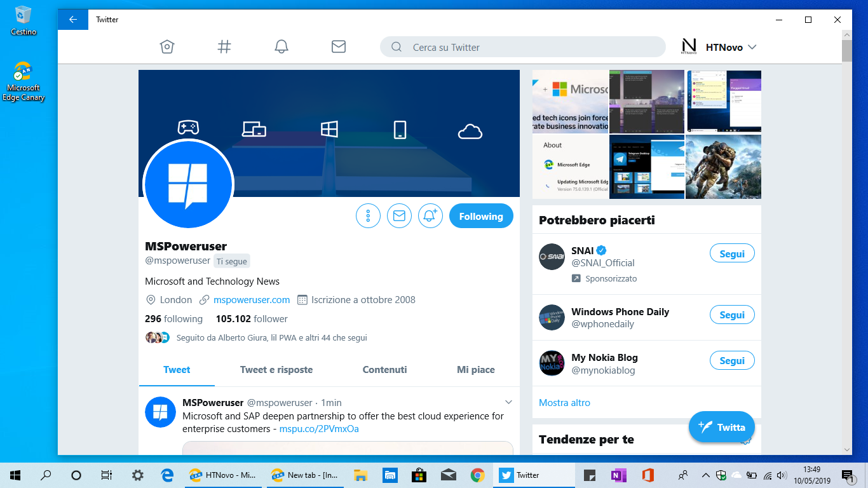Open Settings gear on taskbar

[x=137, y=475]
